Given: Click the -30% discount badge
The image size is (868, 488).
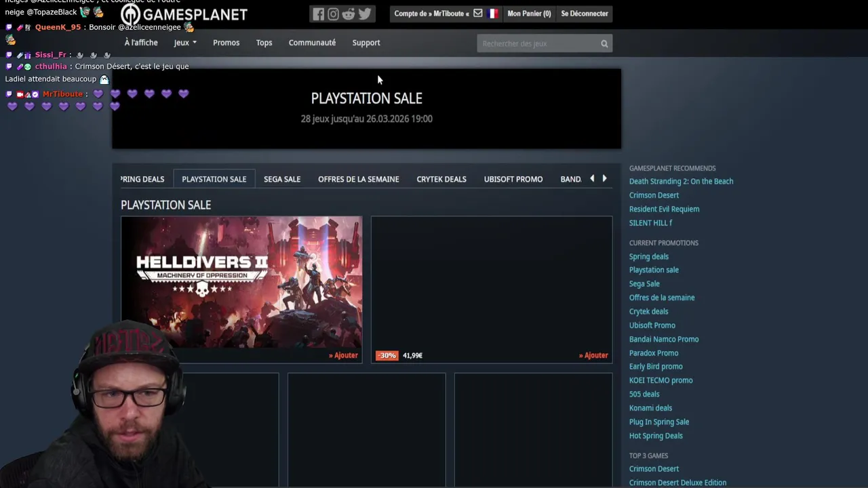Looking at the screenshot, I should [x=387, y=355].
